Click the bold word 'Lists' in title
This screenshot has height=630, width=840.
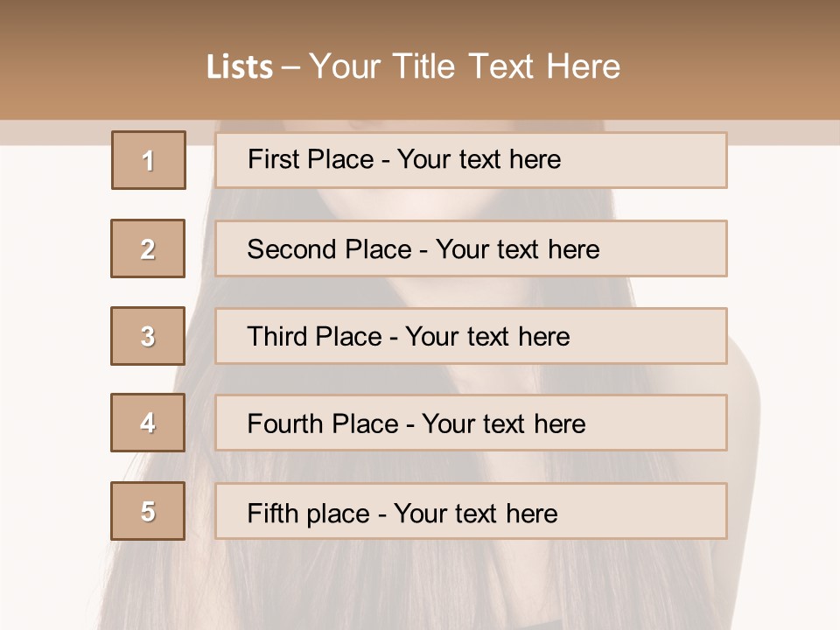click(x=240, y=67)
